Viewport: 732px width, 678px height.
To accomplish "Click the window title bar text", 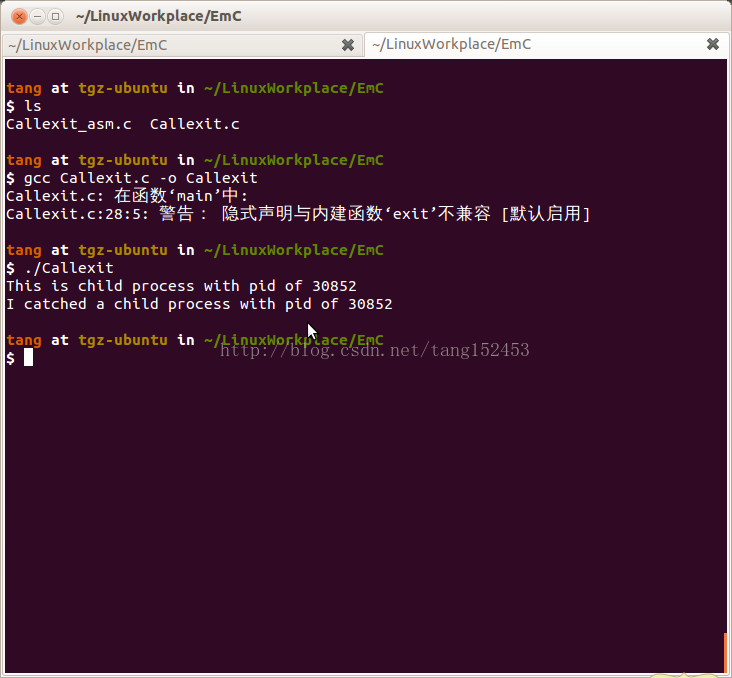I will [x=158, y=16].
